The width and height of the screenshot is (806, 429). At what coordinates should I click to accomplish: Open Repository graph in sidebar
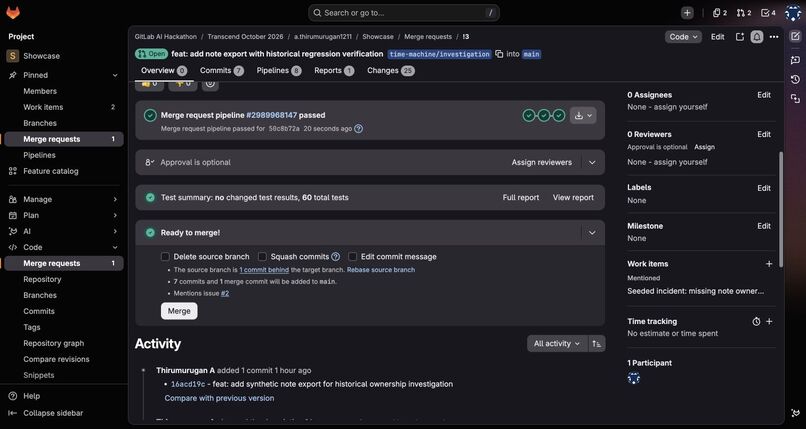(53, 343)
